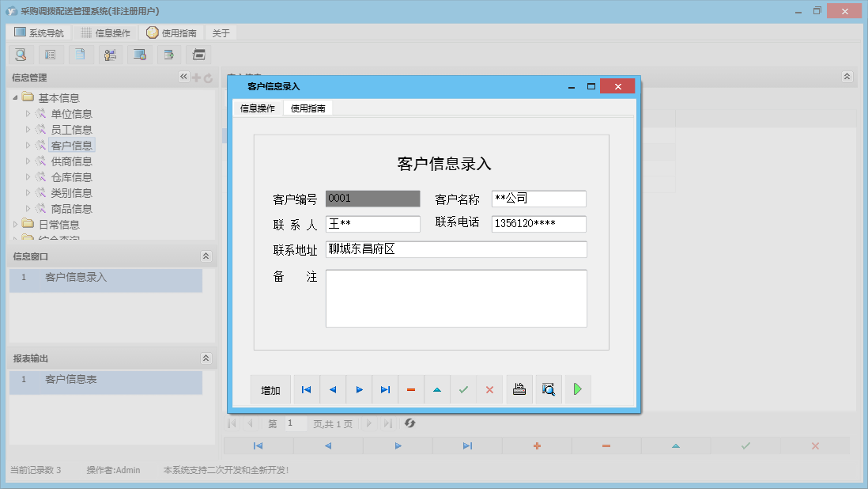Click the green execute arrow in the entry window
The image size is (868, 489).
pyautogui.click(x=577, y=389)
